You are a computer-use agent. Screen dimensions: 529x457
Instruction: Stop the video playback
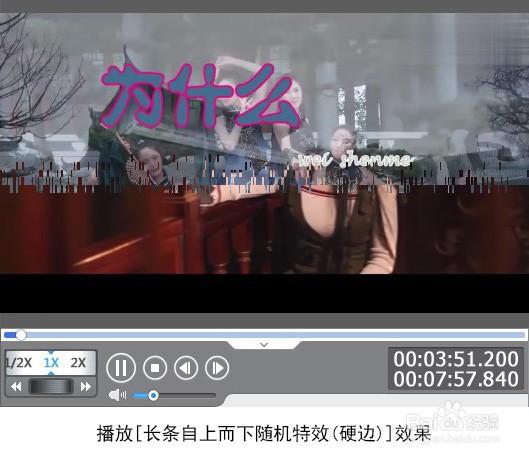click(155, 368)
